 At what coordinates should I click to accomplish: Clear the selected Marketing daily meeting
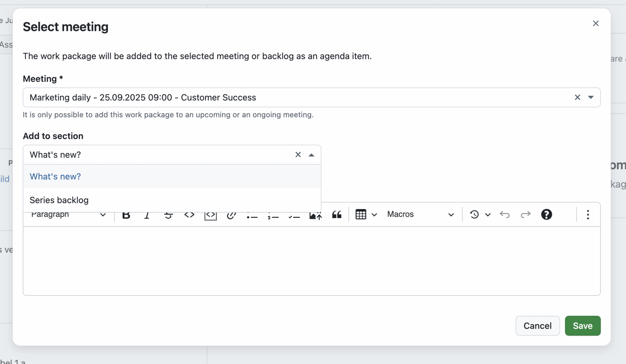click(x=577, y=97)
